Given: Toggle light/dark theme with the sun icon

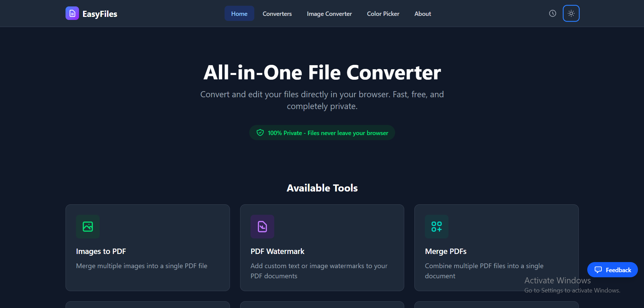Looking at the screenshot, I should [571, 14].
